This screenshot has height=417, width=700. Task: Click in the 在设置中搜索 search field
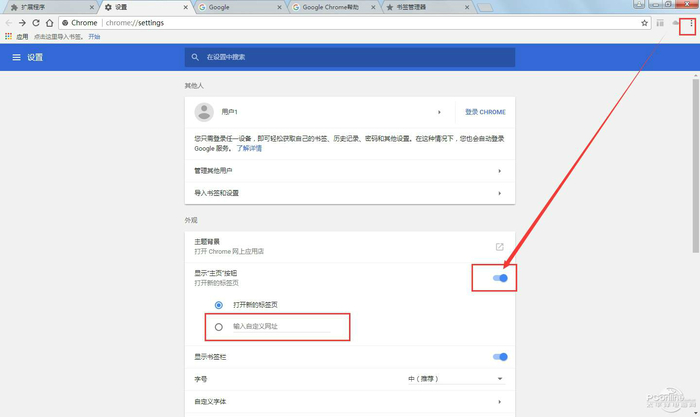point(350,57)
